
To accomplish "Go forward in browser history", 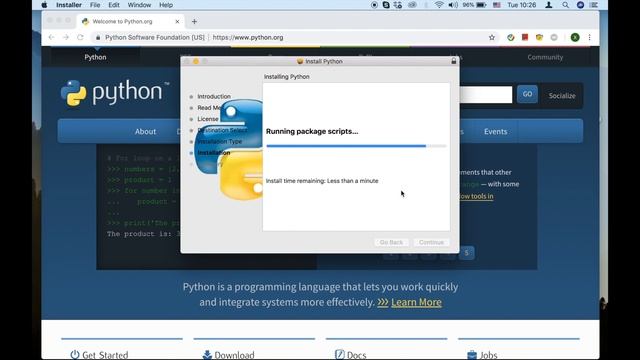I will click(x=66, y=37).
